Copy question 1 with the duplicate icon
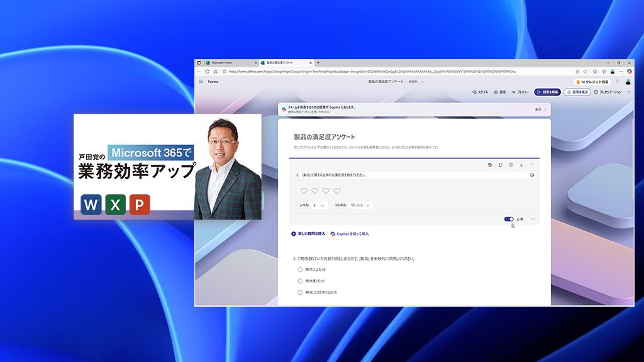This screenshot has width=644, height=362. tap(500, 165)
